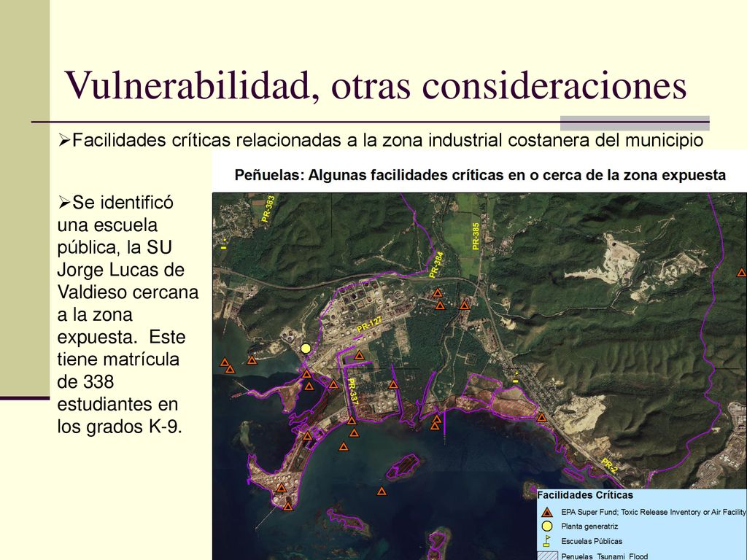Click 'Jorge Lucas de' in the side paragraph
The width and height of the screenshot is (747, 560).
[120, 270]
